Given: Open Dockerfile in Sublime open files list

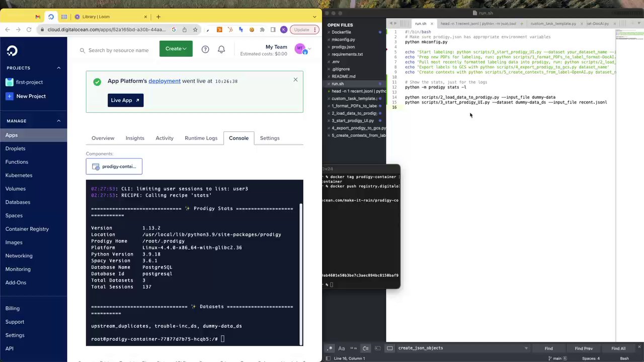Looking at the screenshot, I should [x=341, y=32].
